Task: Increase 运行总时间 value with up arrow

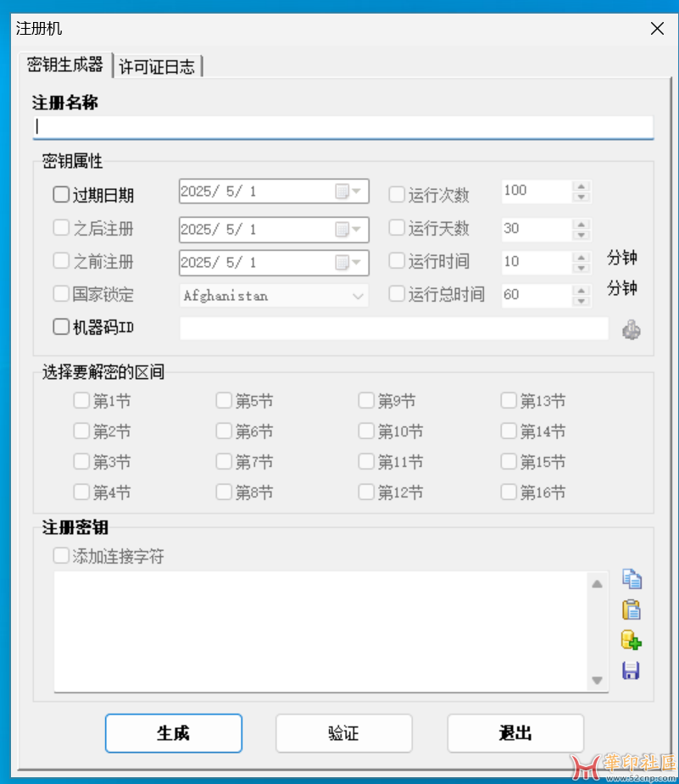Action: 581,291
